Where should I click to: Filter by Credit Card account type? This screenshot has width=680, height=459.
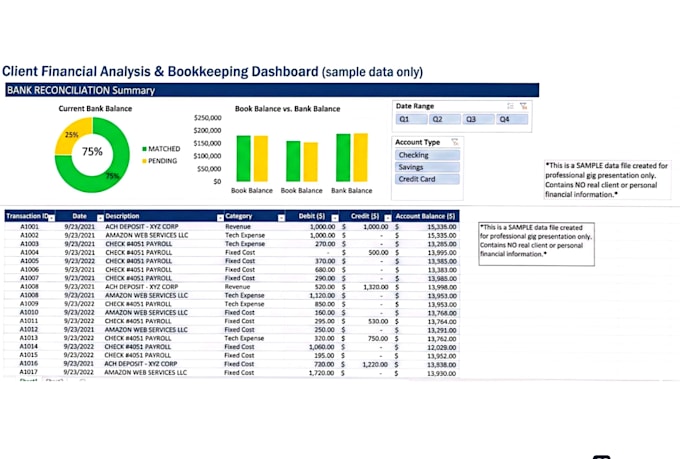click(427, 179)
